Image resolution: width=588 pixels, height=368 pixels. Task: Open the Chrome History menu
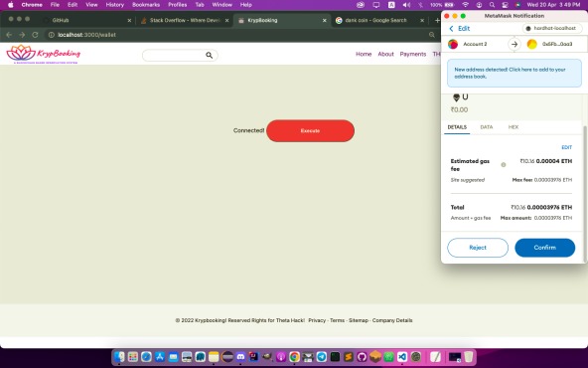point(115,5)
